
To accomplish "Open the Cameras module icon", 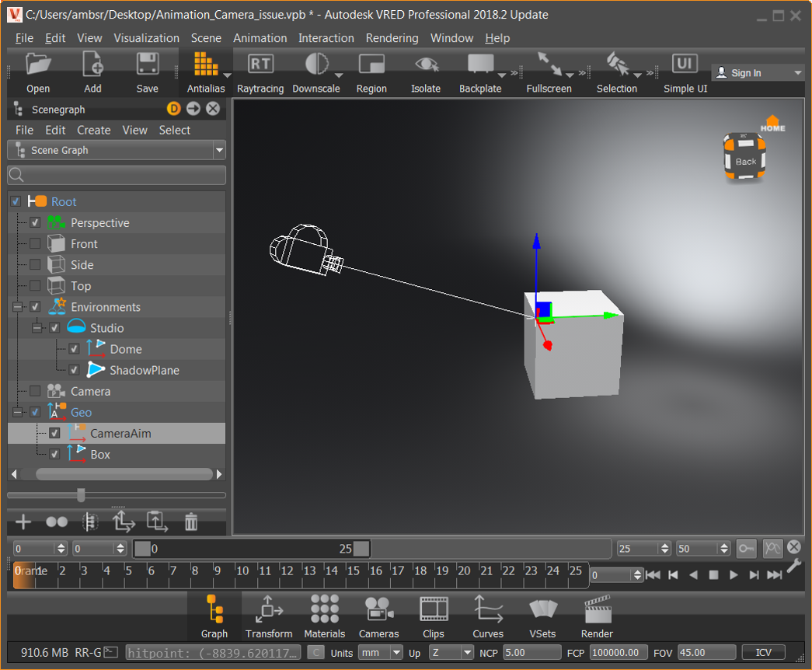I will pos(379,609).
